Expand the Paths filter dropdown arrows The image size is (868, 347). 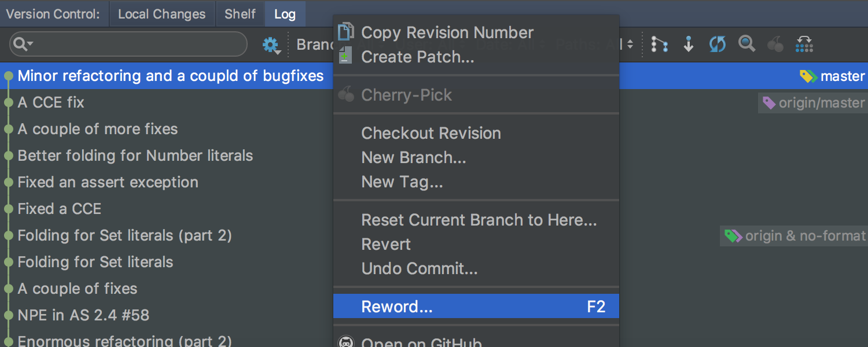[x=630, y=45]
